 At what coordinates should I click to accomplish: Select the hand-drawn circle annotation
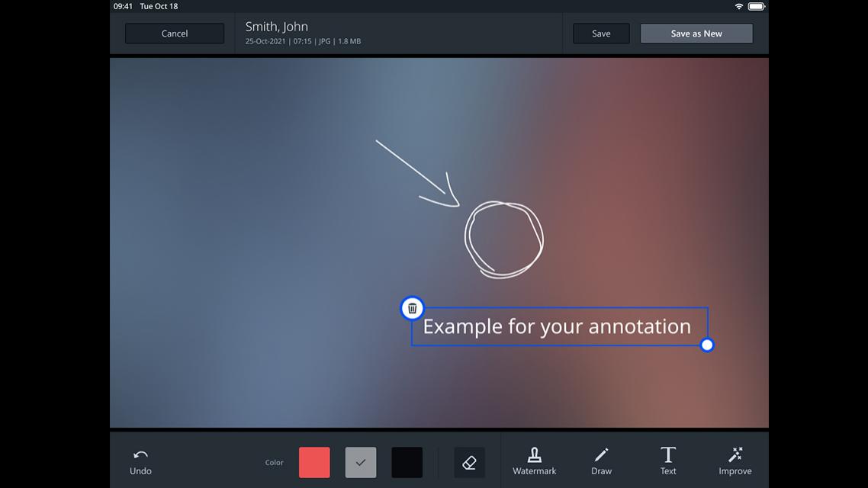pyautogui.click(x=503, y=239)
